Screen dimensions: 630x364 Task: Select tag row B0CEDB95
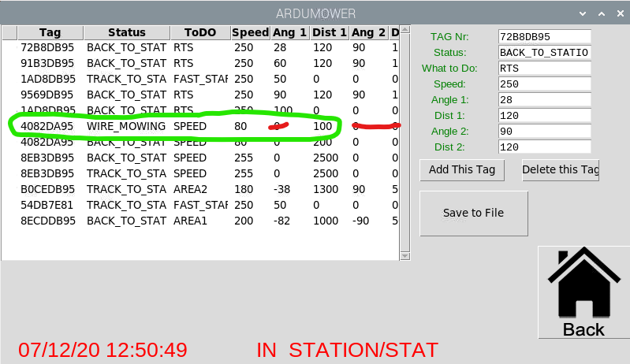[200, 189]
